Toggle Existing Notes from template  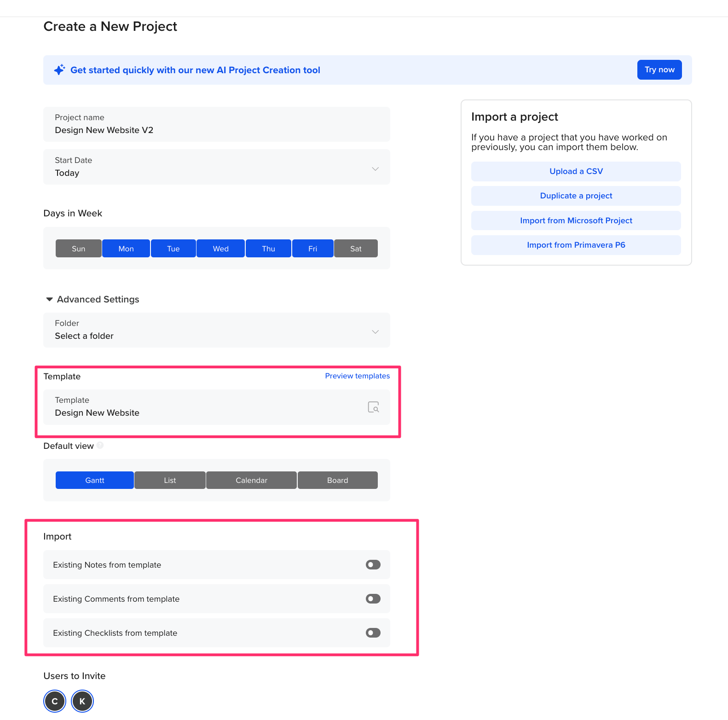tap(373, 564)
